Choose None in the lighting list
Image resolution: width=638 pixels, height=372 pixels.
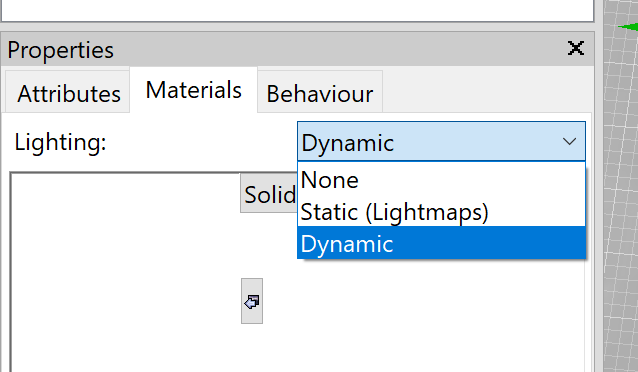441,179
